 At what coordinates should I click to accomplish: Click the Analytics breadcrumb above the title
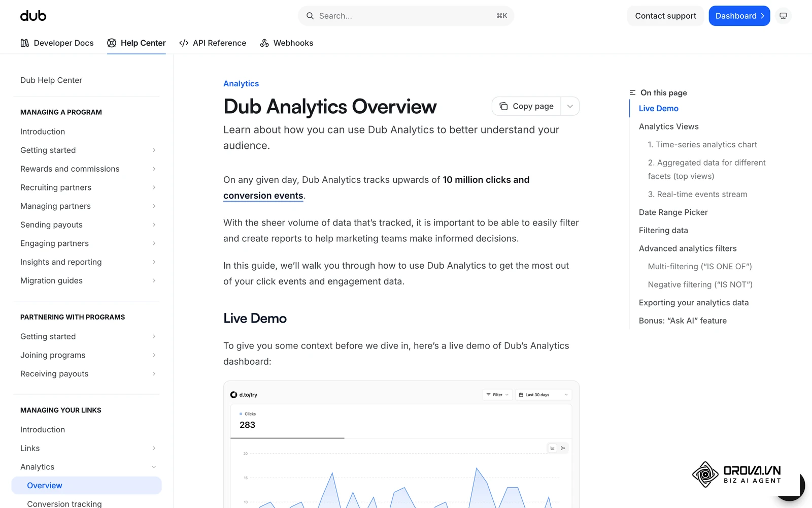pos(241,84)
